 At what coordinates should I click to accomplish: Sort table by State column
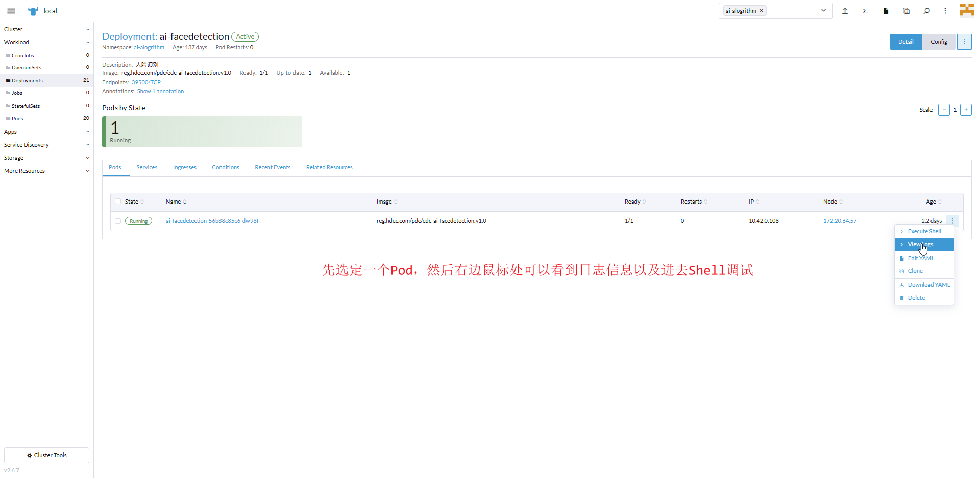pos(134,202)
